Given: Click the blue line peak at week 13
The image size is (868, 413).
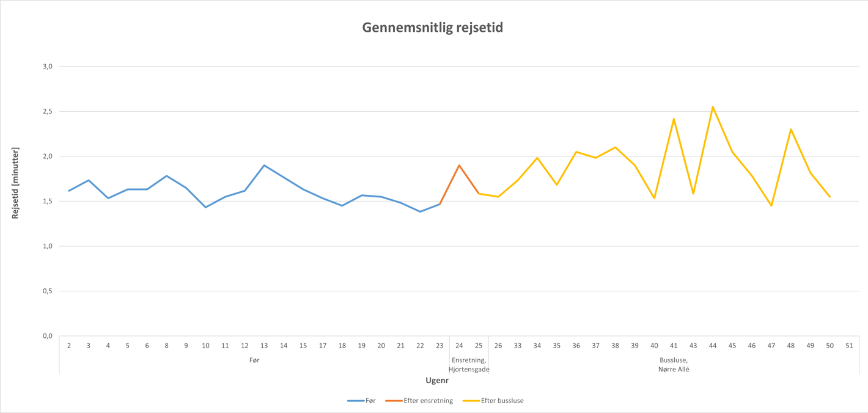Looking at the screenshot, I should (264, 165).
